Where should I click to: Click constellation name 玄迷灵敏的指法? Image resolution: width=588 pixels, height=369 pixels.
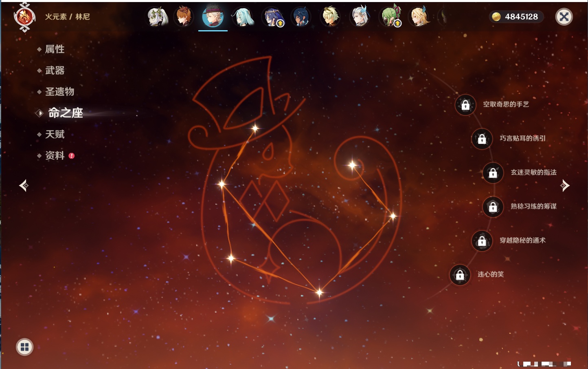(x=533, y=172)
